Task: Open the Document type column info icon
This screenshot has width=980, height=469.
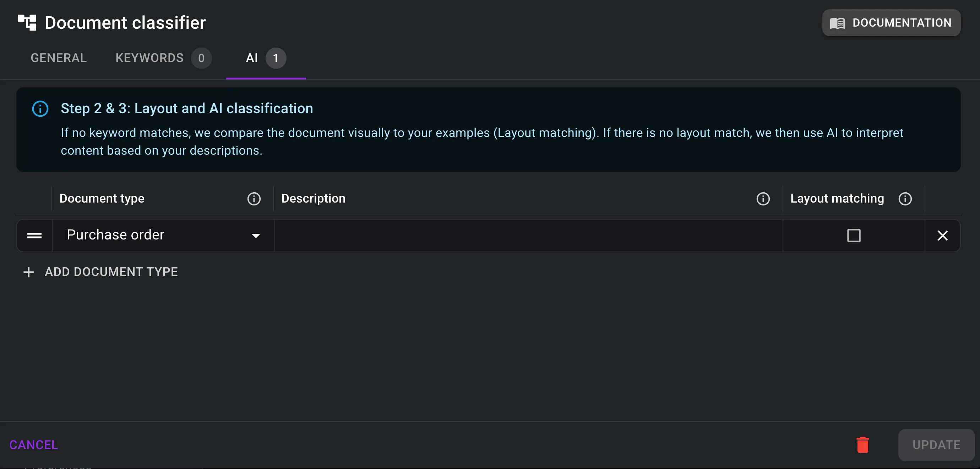Action: (254, 199)
